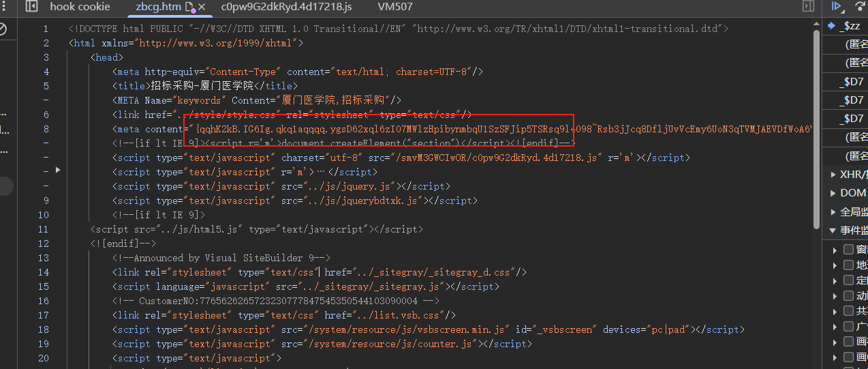
Task: Check the 窗 event breakpoint checkbox
Action: [x=848, y=250]
